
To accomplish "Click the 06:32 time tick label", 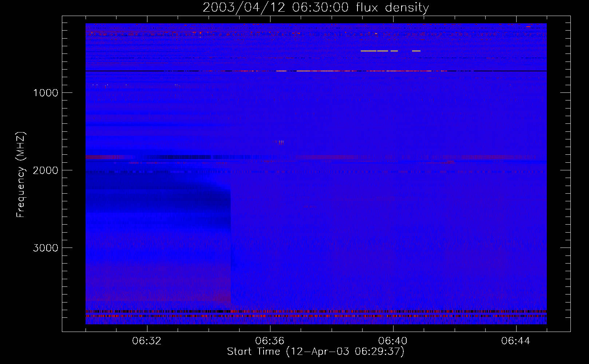I will pos(147,341).
